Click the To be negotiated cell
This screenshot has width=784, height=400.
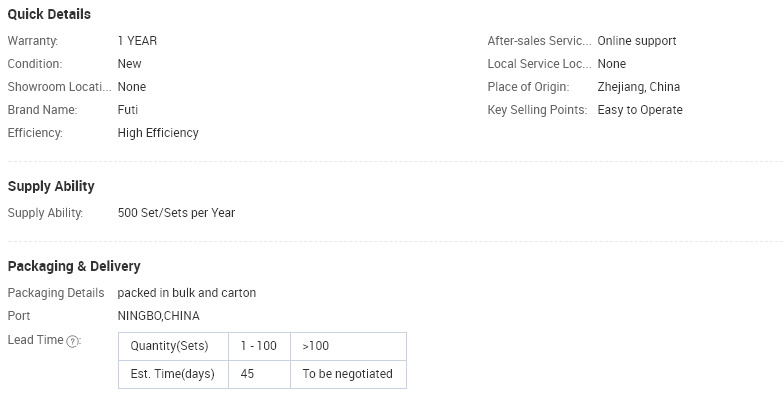(x=348, y=374)
